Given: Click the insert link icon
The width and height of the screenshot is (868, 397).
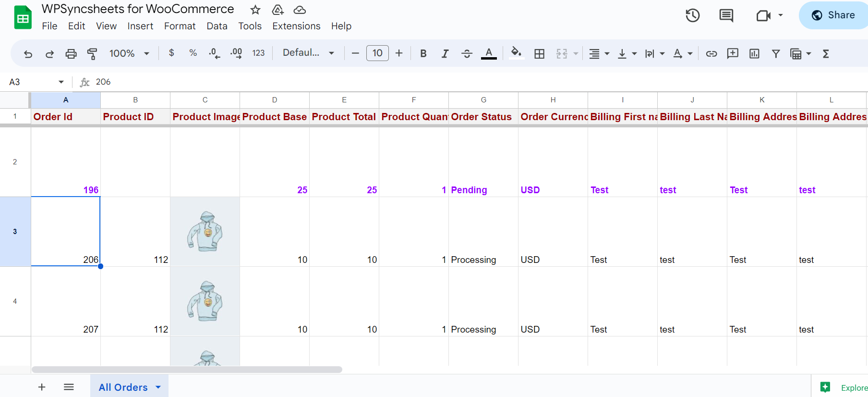Looking at the screenshot, I should coord(711,54).
